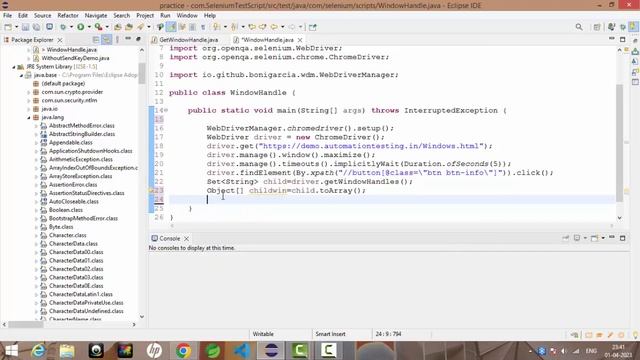Viewport: 640px width, 360px height.
Task: Click the Last Edit Location arrow icon
Action: [252, 27]
